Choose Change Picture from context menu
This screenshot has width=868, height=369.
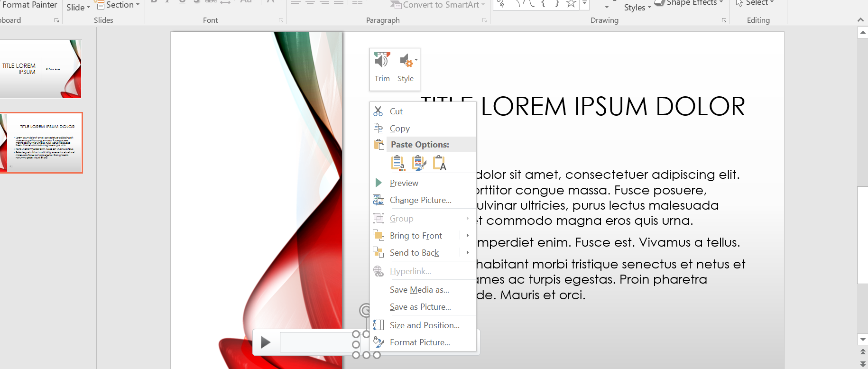point(420,200)
